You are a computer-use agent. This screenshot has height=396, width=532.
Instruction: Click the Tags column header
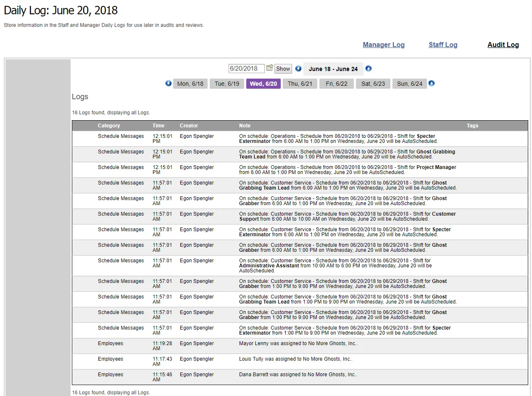click(x=472, y=126)
